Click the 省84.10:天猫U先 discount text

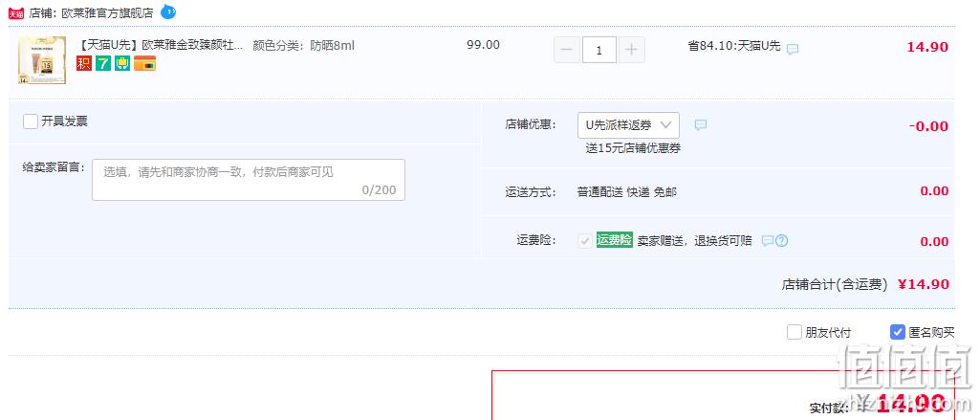tap(734, 46)
